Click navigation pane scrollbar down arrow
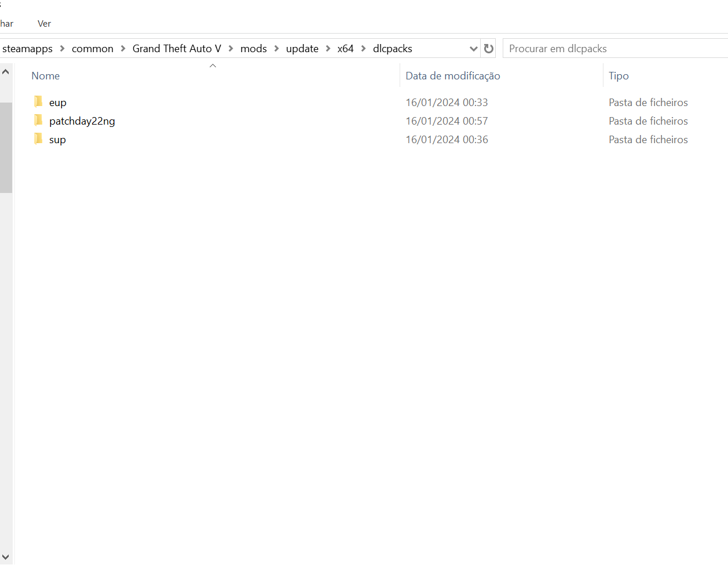Screen dimensions: 728x583 [x=6, y=557]
